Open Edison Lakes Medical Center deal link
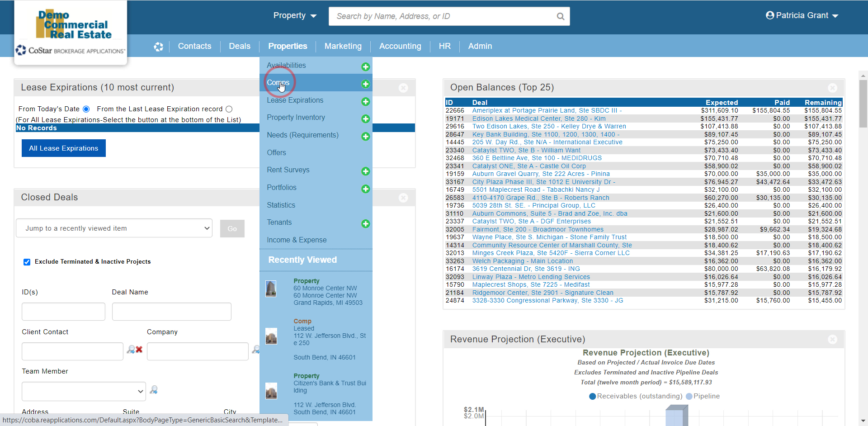The width and height of the screenshot is (868, 426). (538, 118)
